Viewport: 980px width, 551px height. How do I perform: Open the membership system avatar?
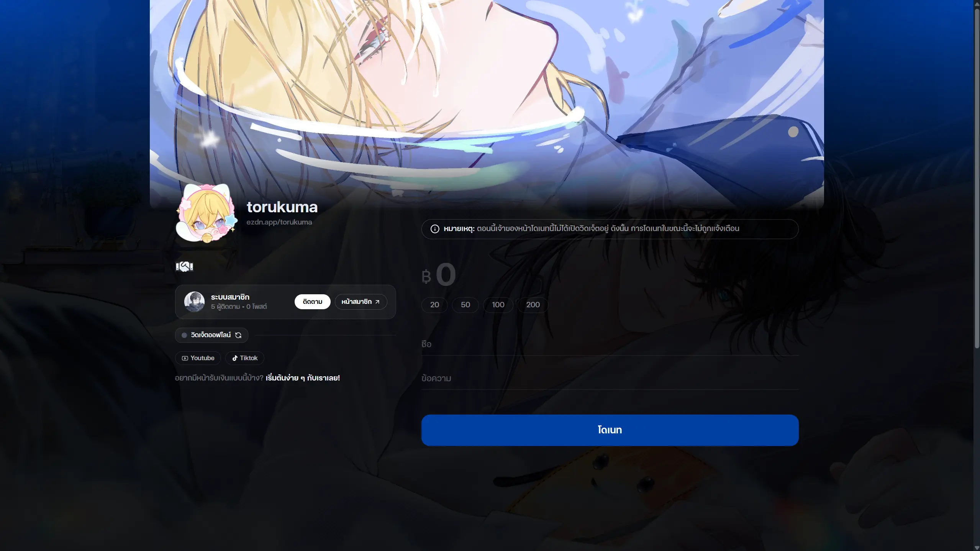(x=194, y=302)
